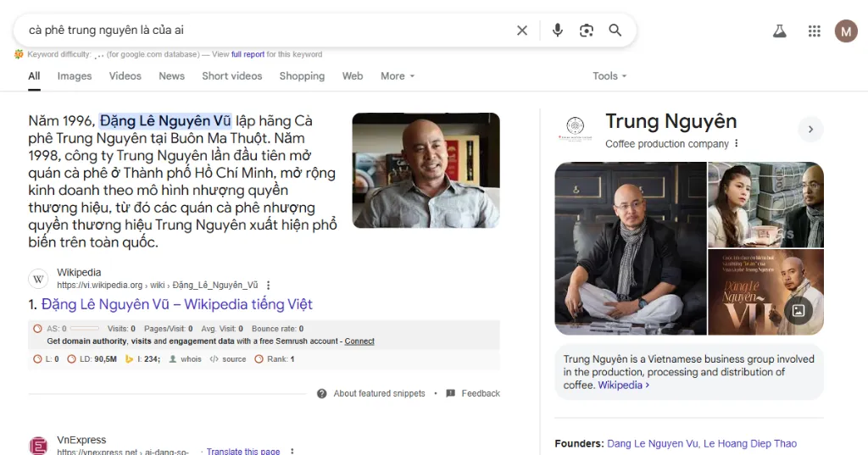Click founder Le Hoang Diep Thao link
This screenshot has height=455, width=868.
pos(750,443)
